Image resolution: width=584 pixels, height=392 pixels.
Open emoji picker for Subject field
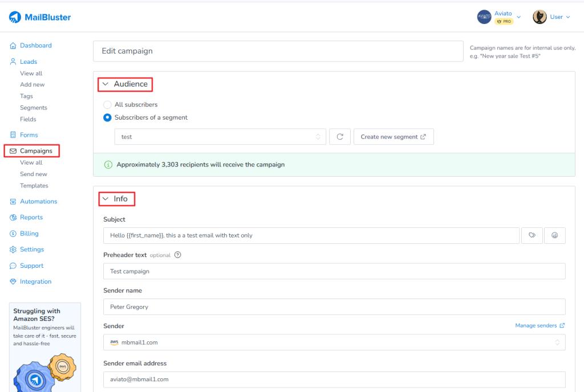tap(554, 235)
